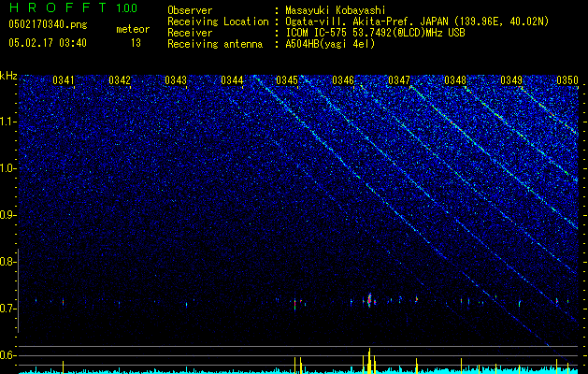Click the 'Observer' field label
This screenshot has width=588, height=374.
[x=190, y=10]
